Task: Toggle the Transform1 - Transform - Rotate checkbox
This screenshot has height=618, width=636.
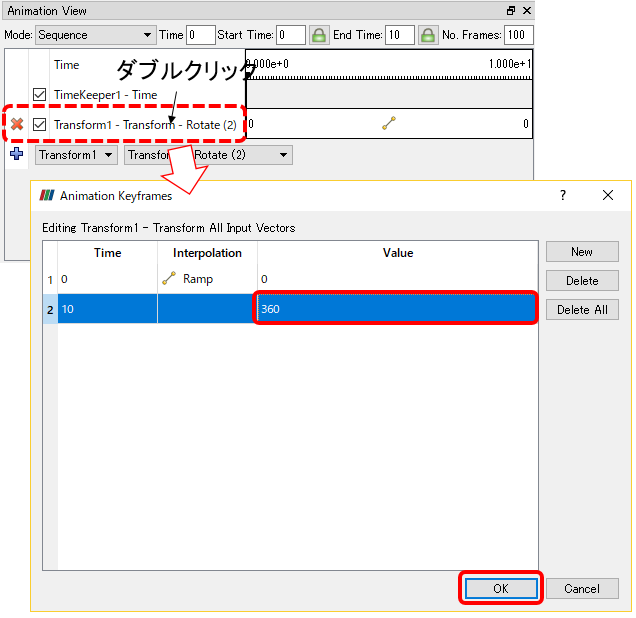Action: (39, 124)
